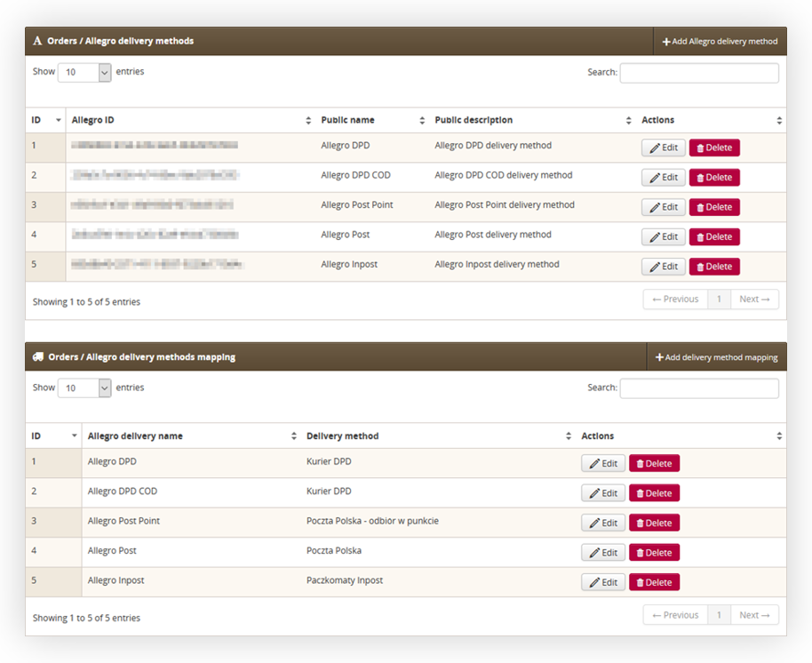This screenshot has width=812, height=663.
Task: Click Next in mapping table pagination
Action: (754, 615)
